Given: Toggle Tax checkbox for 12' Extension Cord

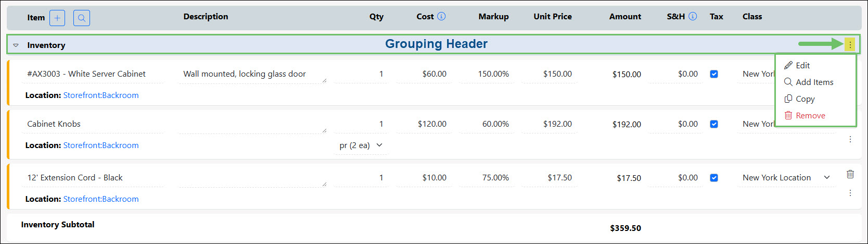Looking at the screenshot, I should click(714, 178).
